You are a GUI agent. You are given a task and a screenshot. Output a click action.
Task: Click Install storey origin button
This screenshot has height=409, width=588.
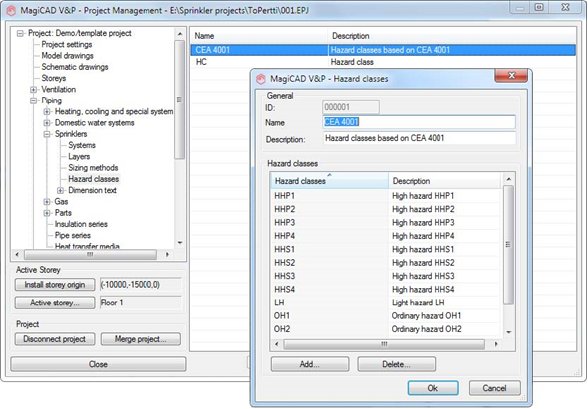tap(55, 285)
